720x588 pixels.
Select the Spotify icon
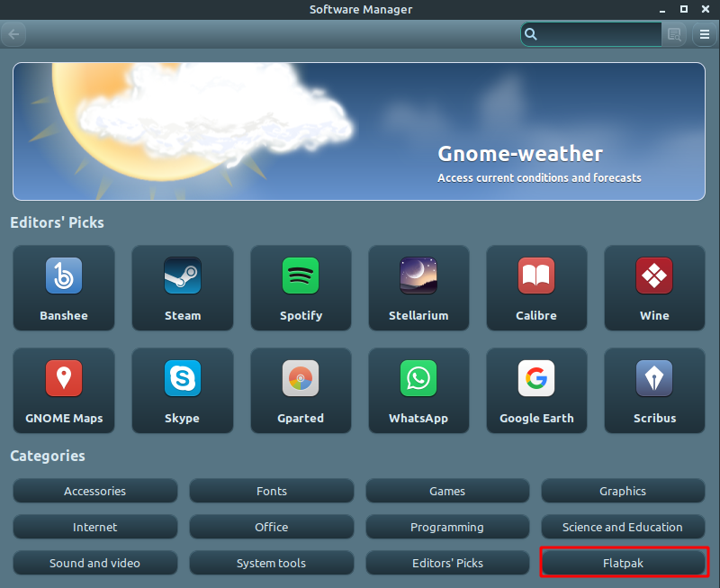(301, 288)
